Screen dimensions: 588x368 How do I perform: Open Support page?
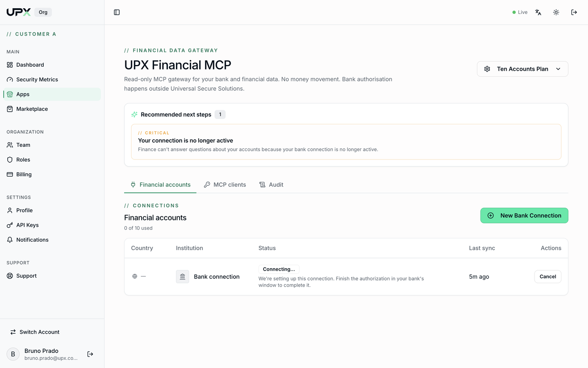click(52, 276)
